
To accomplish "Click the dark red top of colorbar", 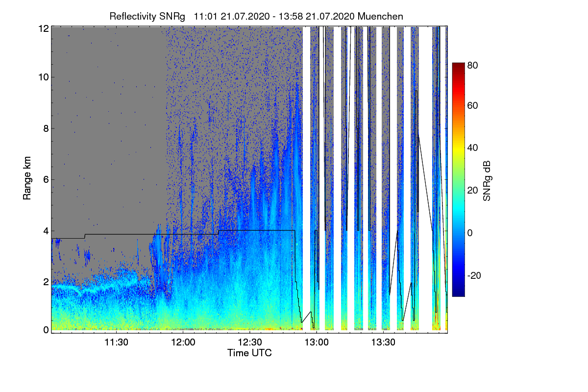I will [458, 66].
